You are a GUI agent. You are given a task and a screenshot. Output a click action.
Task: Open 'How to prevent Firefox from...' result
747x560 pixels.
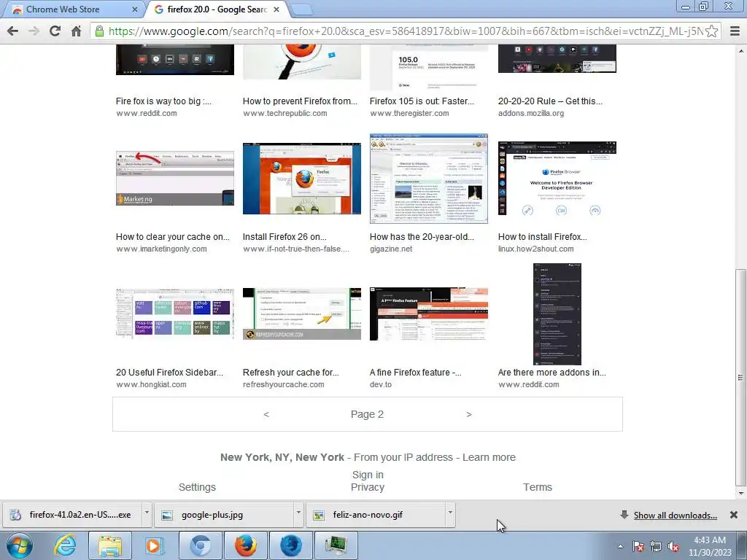tap(300, 101)
